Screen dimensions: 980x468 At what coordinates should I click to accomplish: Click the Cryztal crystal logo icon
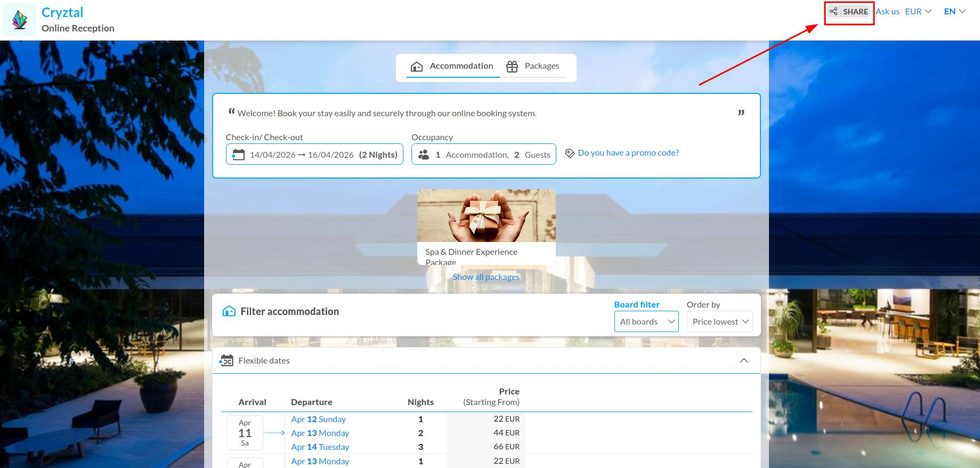20,20
